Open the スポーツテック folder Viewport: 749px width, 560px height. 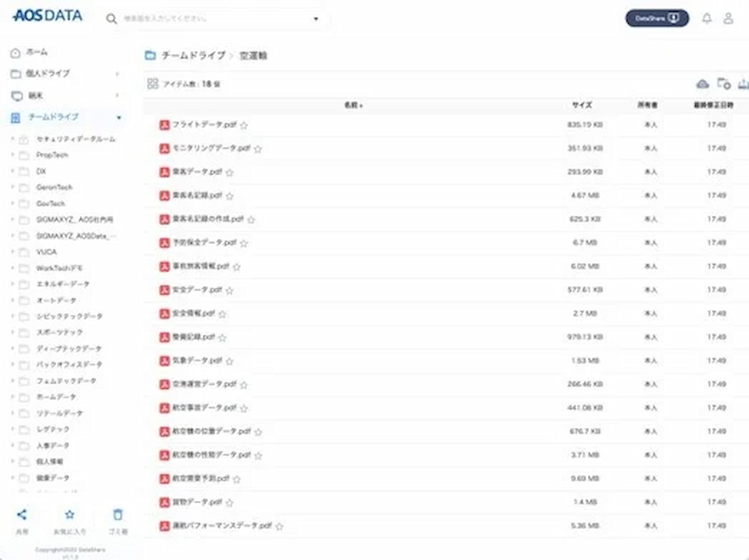click(x=59, y=332)
